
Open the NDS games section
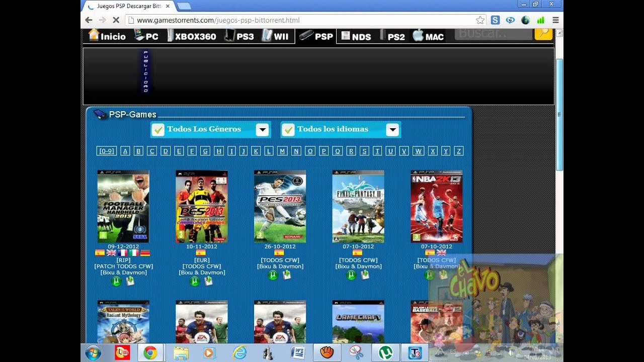[356, 36]
